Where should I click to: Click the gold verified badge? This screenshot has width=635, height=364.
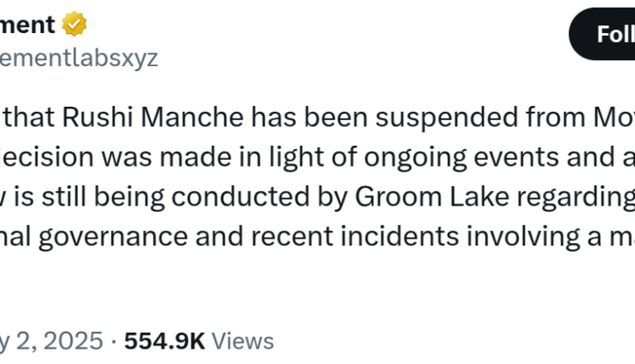tap(75, 25)
